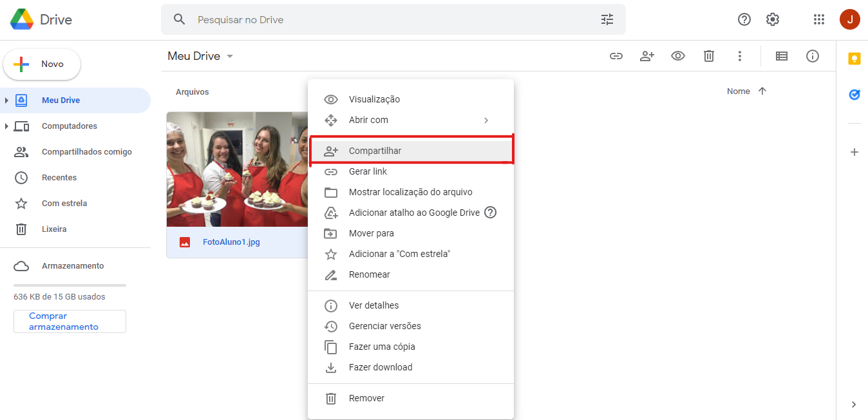Open Drive help question mark
This screenshot has height=420, width=868.
tap(744, 19)
